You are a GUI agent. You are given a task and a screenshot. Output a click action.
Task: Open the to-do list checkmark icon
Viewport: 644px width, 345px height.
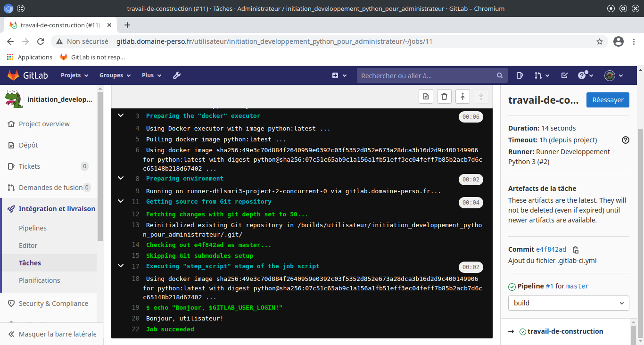564,75
